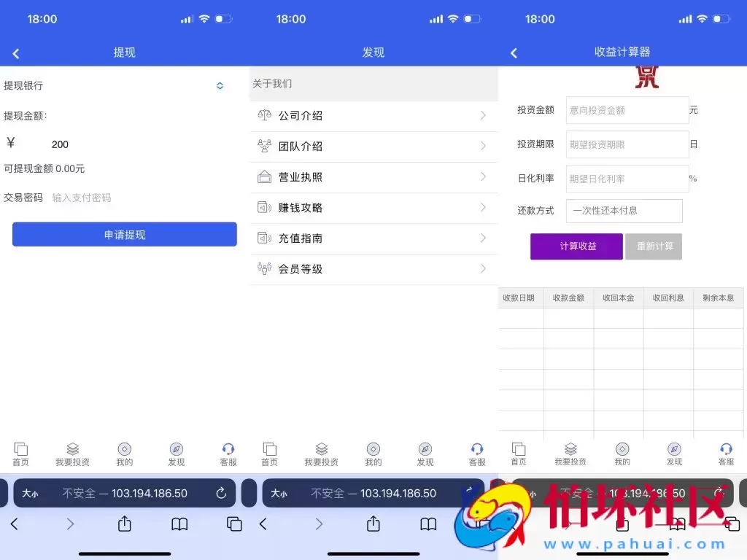
Task: Tap the back arrow on the 提现 page
Action: tap(16, 52)
